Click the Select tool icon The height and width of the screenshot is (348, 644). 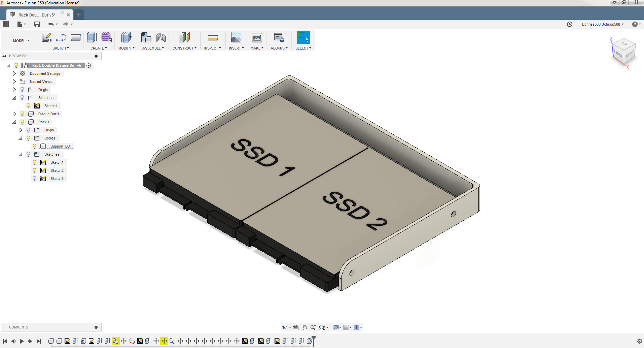click(303, 37)
